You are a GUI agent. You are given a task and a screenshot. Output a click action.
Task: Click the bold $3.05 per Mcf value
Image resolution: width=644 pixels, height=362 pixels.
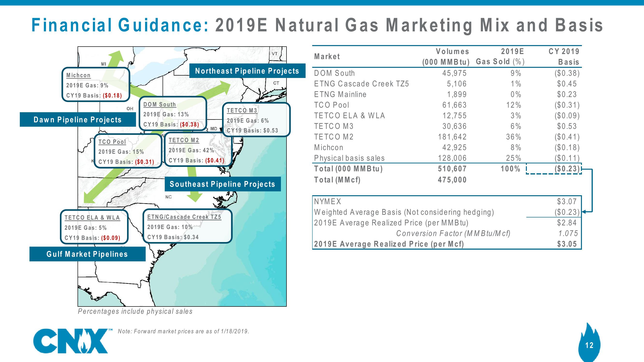[567, 244]
